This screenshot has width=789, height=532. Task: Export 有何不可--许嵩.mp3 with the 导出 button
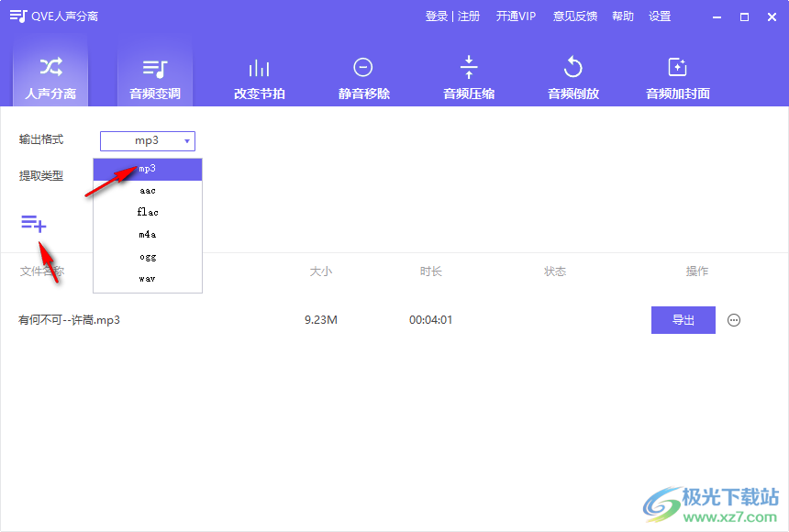(683, 320)
